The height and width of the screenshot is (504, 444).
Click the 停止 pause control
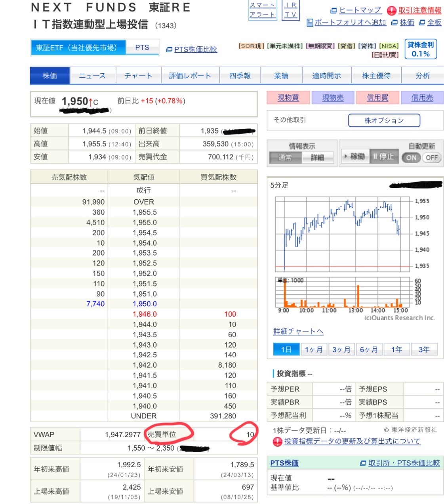tap(383, 157)
